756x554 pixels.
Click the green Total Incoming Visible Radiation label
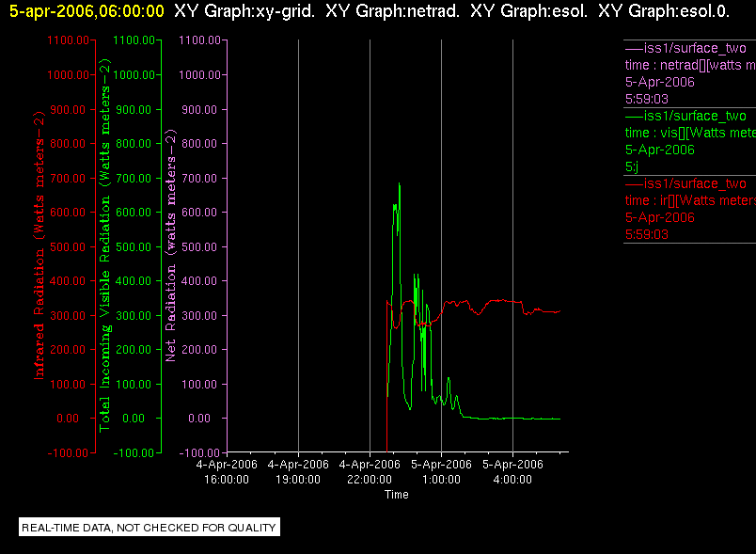(104, 245)
